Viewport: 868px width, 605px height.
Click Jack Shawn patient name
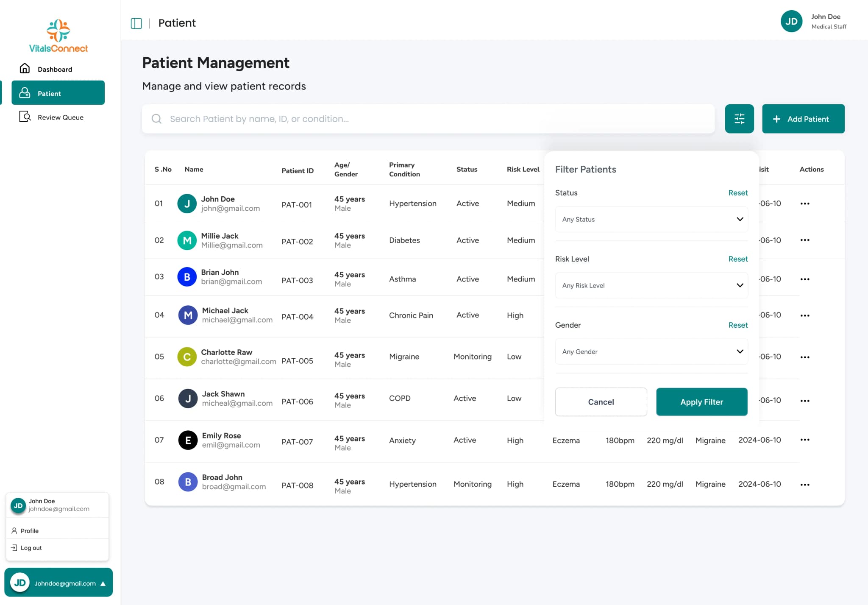[x=223, y=394]
